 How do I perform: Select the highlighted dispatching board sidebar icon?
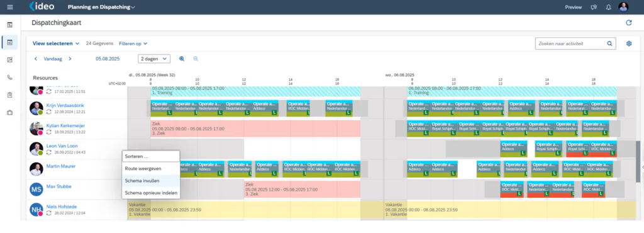[x=10, y=42]
